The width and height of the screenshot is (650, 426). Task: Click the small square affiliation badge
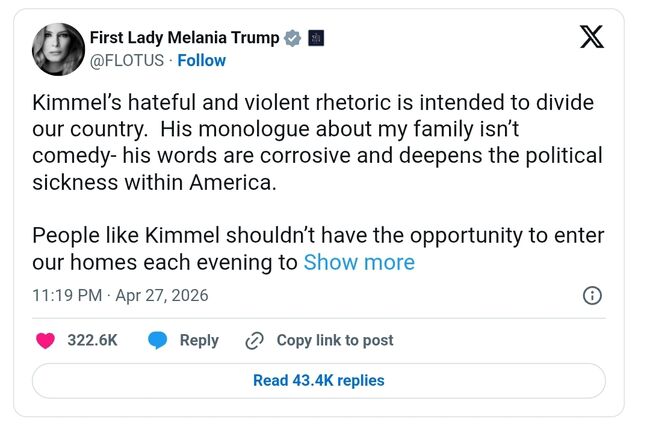click(x=315, y=38)
